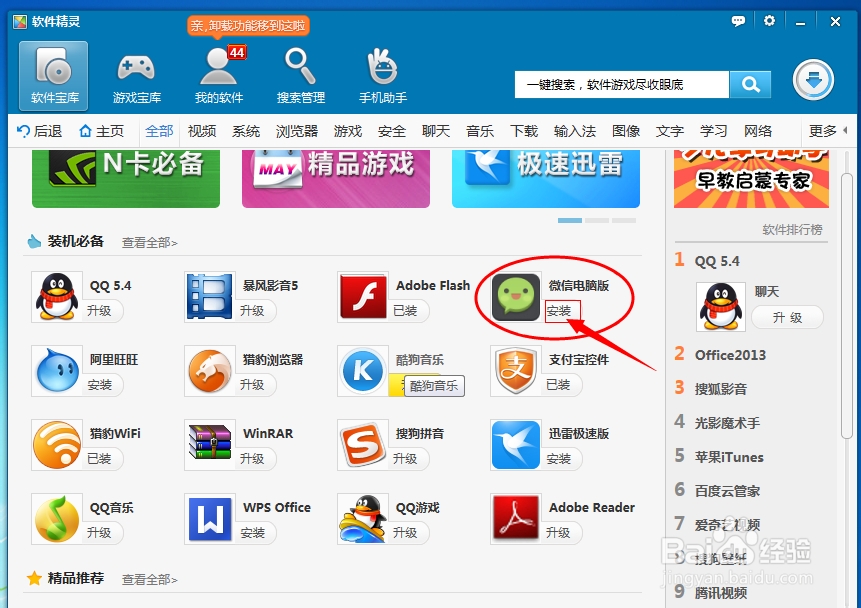Go to 主页 home

click(102, 131)
